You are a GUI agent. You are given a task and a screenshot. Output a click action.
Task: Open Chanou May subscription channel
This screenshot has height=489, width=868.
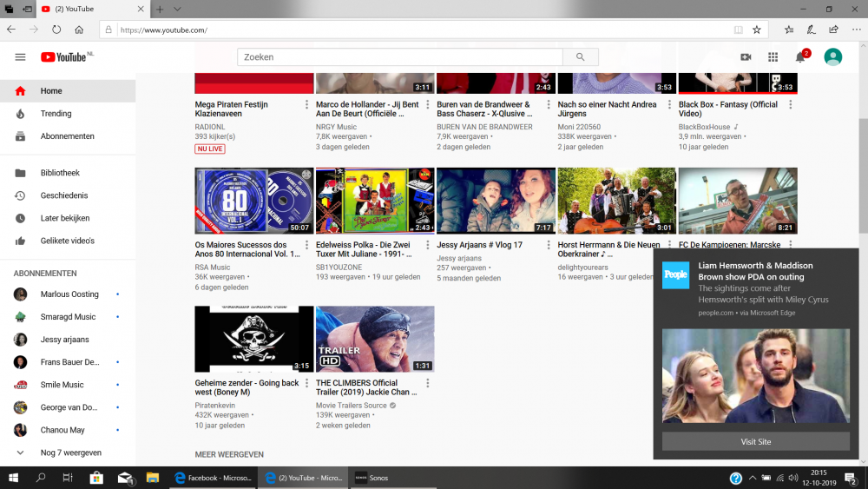(68, 430)
